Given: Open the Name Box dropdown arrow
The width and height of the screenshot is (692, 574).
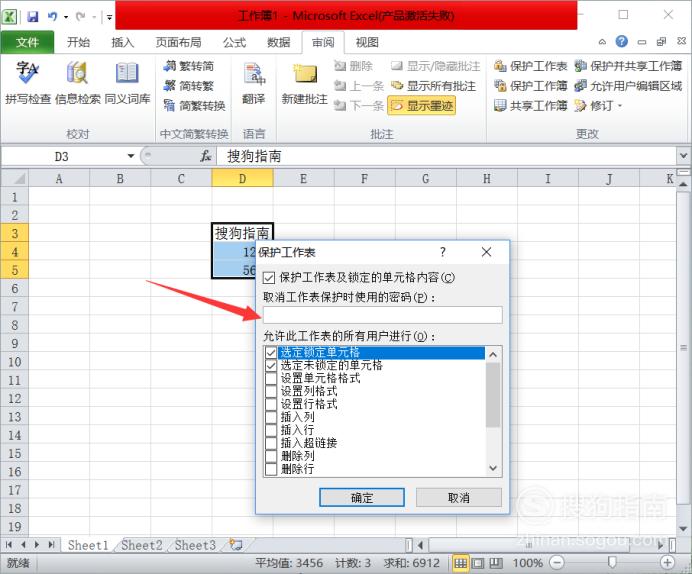Looking at the screenshot, I should point(131,156).
